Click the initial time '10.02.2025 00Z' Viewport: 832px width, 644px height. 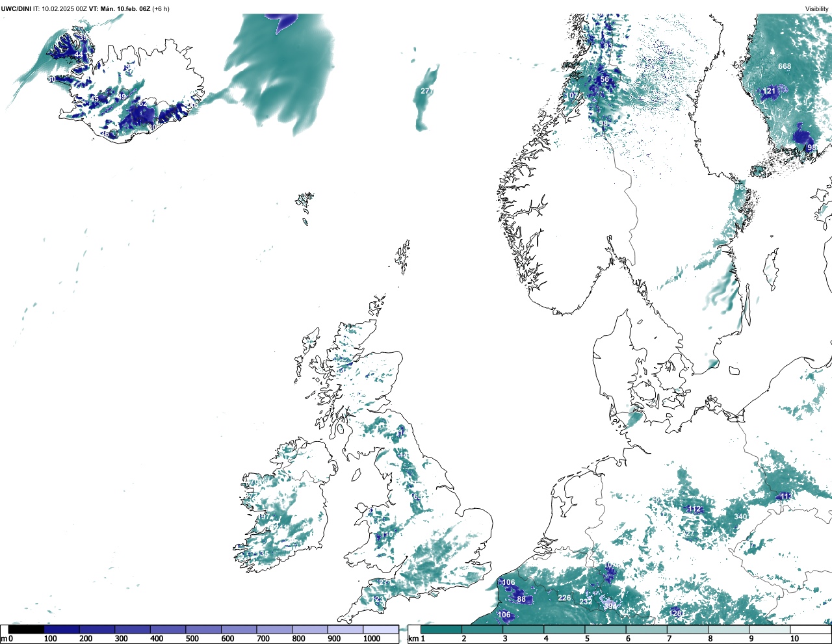click(64, 8)
